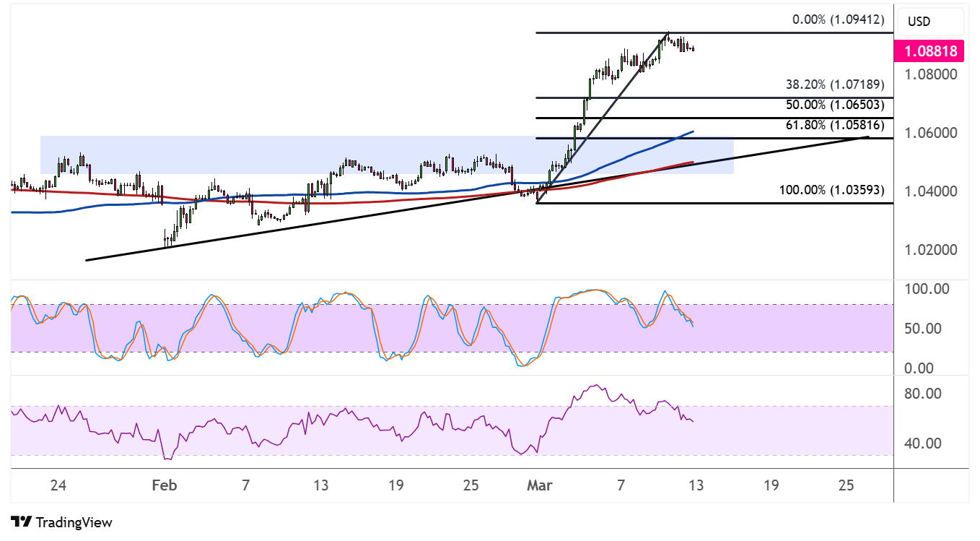Click the 100.00 stochastic scale value
The width and height of the screenshot is (980, 541).
929,289
